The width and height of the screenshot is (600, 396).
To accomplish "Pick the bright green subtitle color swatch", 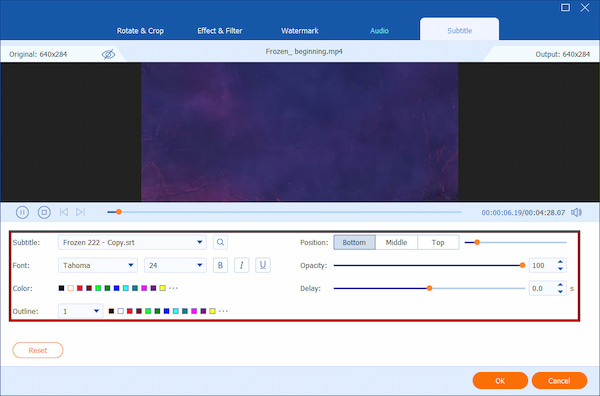I will tap(98, 288).
